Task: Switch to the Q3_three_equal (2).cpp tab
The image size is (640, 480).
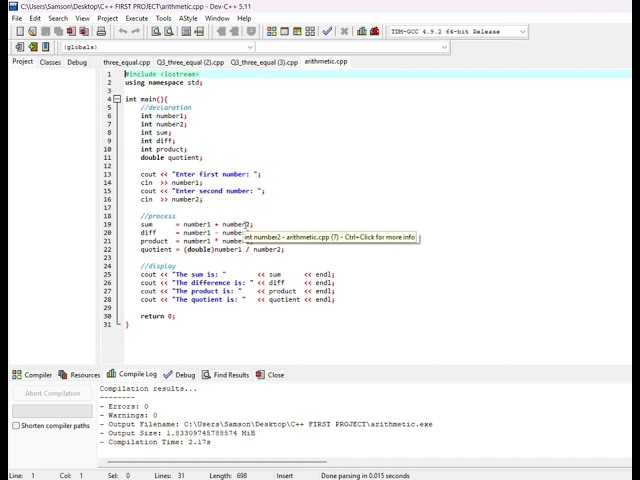Action: tap(190, 62)
